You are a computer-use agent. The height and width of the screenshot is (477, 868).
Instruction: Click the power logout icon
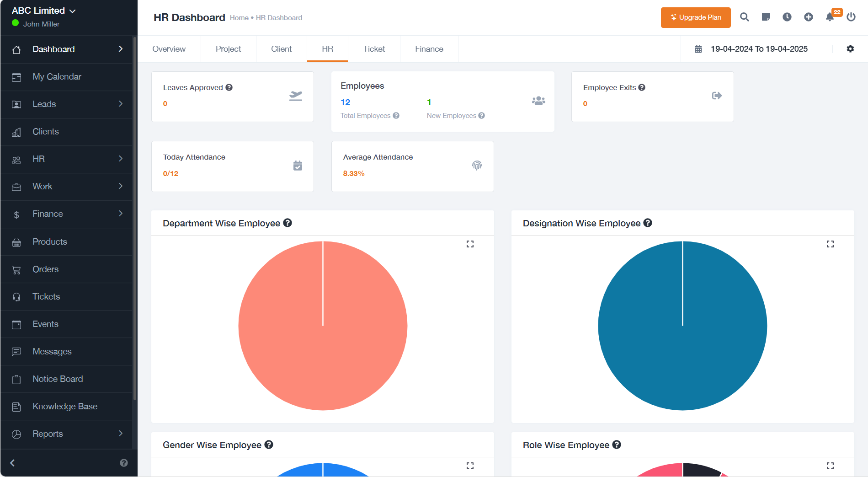851,17
